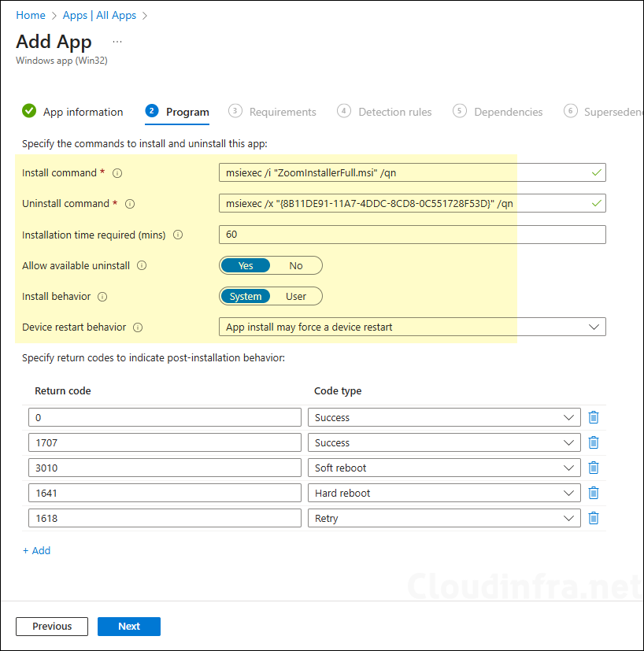This screenshot has width=644, height=651.
Task: Open the ellipsis menu beside Add App
Action: pyautogui.click(x=117, y=42)
